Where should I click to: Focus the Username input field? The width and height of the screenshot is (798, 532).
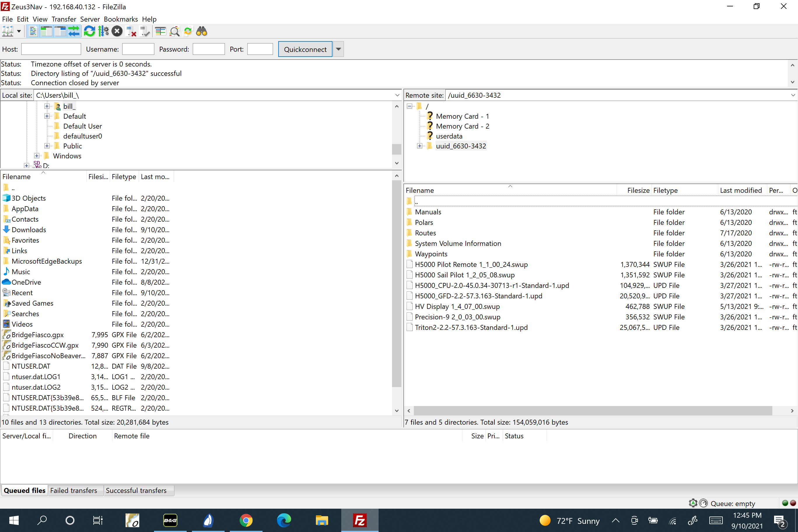coord(138,49)
